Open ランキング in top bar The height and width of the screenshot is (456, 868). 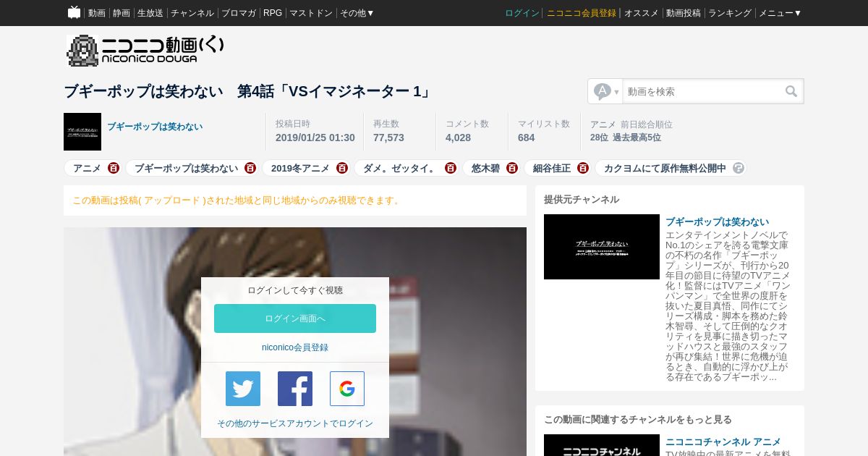coord(730,13)
